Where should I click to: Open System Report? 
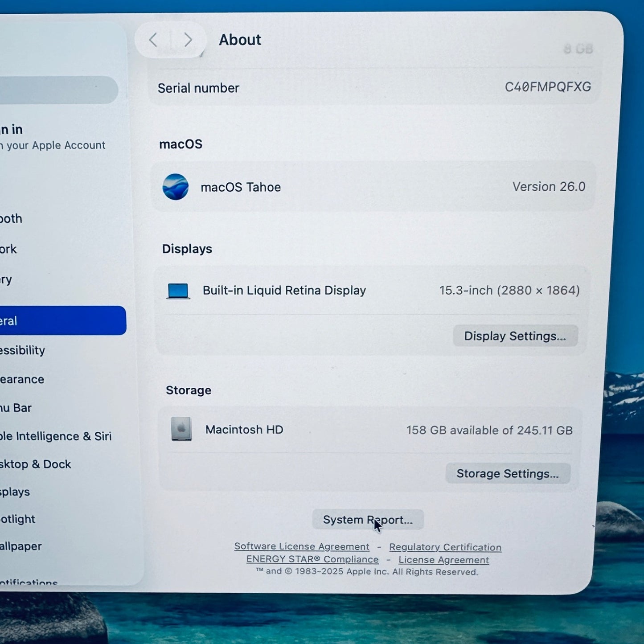click(x=368, y=520)
